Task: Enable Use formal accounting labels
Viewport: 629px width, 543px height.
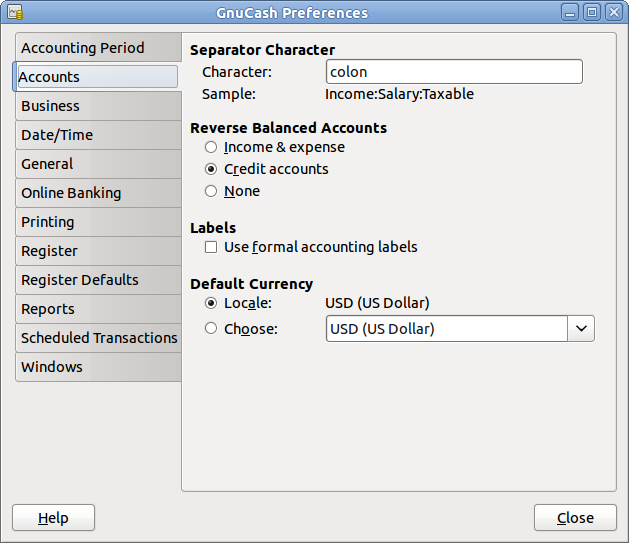Action: tap(211, 247)
